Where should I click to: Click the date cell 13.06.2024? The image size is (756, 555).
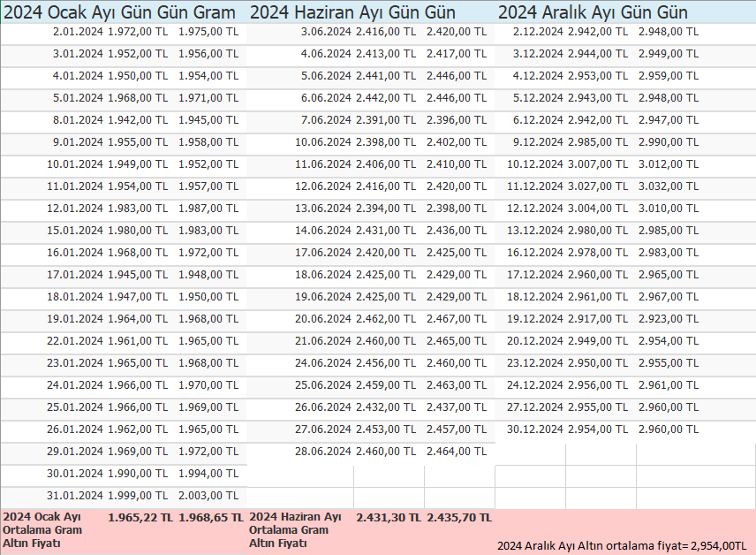pyautogui.click(x=323, y=209)
